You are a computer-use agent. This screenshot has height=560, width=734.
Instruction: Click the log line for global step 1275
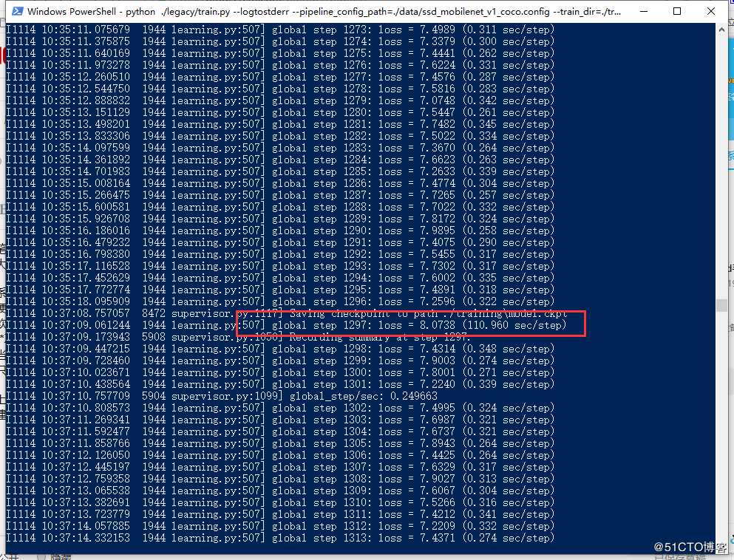(280, 53)
